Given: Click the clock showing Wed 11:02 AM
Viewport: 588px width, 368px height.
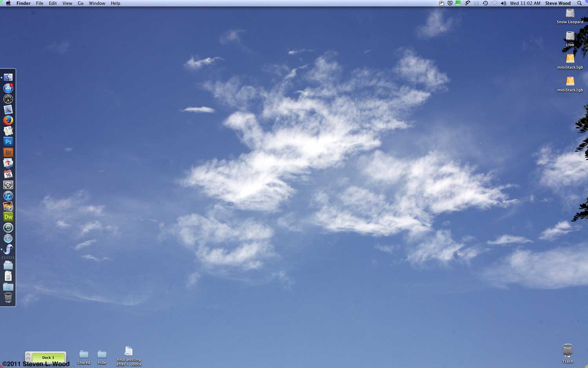Looking at the screenshot, I should (x=525, y=3).
